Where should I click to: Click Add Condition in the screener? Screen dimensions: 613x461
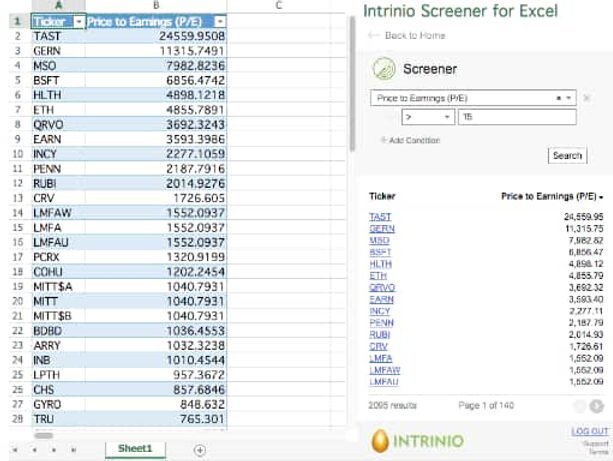click(410, 140)
